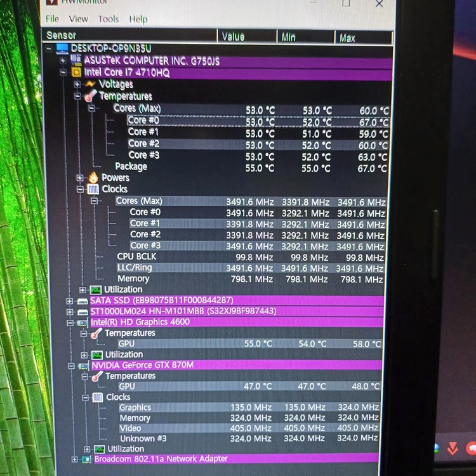
Task: Collapse Cores (Max) under CPU Clocks
Action: click(x=94, y=201)
